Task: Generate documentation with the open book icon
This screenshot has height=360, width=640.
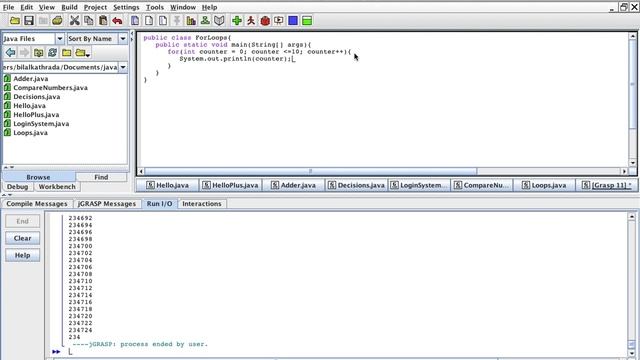Action: tap(219, 20)
